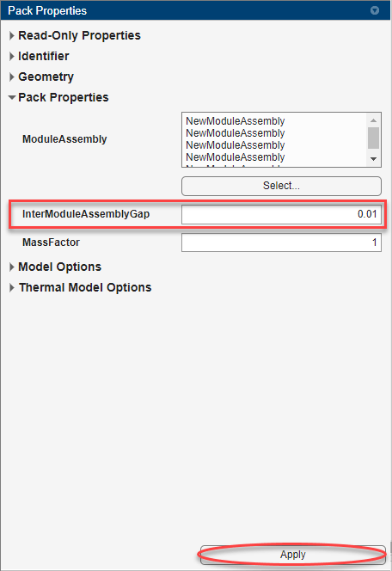
Task: Select third NewModuleAssembly list entry
Action: 236,145
